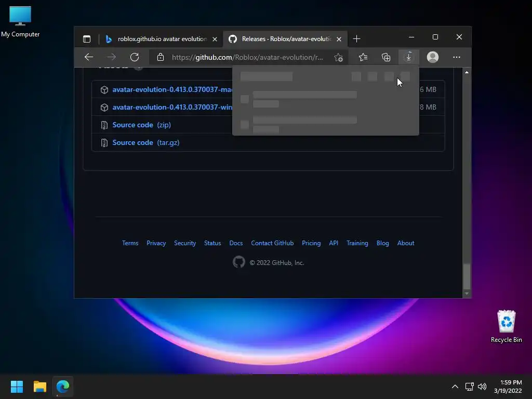The image size is (532, 399).
Task: Click the package icon of the win asset
Action: pos(104,107)
